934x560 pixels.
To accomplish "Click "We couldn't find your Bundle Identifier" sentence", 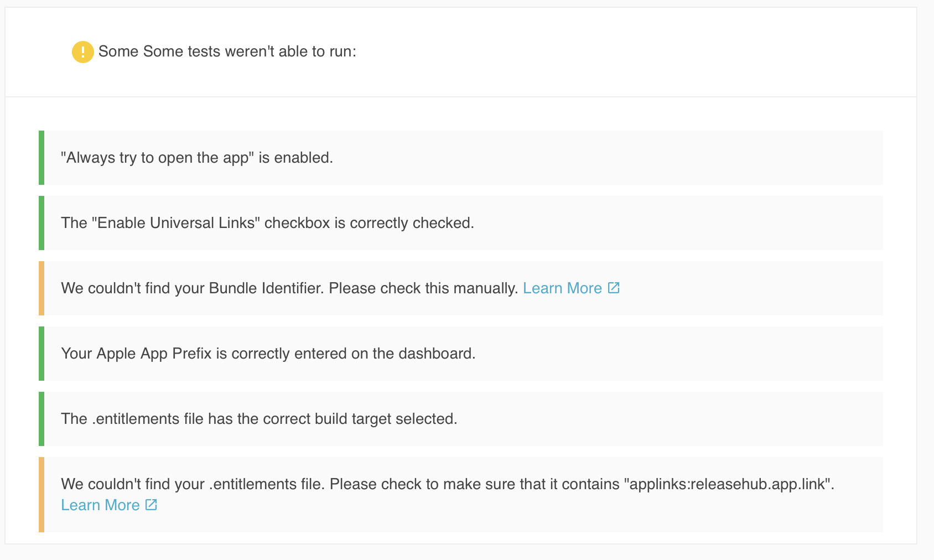I will tap(193, 288).
